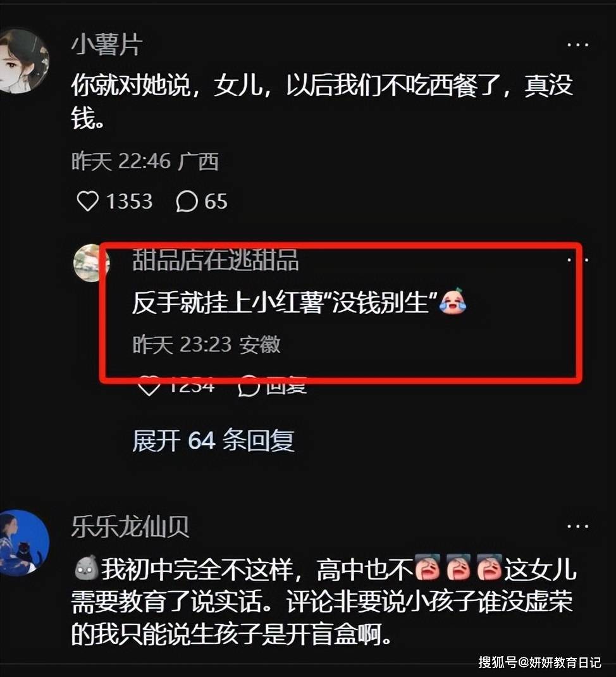Screen dimensions: 616x677
Task: Click the 昨天 23:23 安徽 timestamp
Action: [x=206, y=345]
